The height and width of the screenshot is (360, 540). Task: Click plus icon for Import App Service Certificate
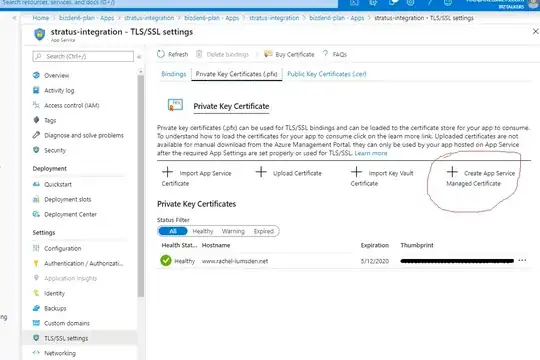coord(167,172)
